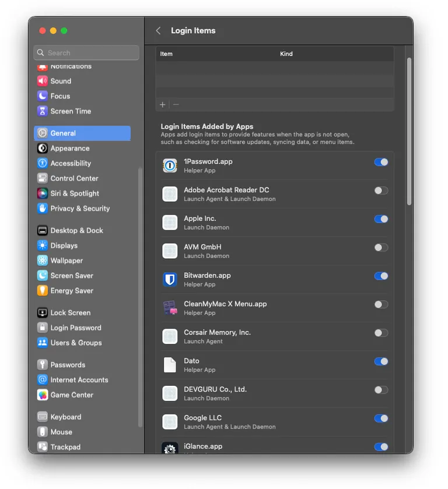Click the Siri & Spotlight icon
The width and height of the screenshot is (448, 489).
click(43, 194)
